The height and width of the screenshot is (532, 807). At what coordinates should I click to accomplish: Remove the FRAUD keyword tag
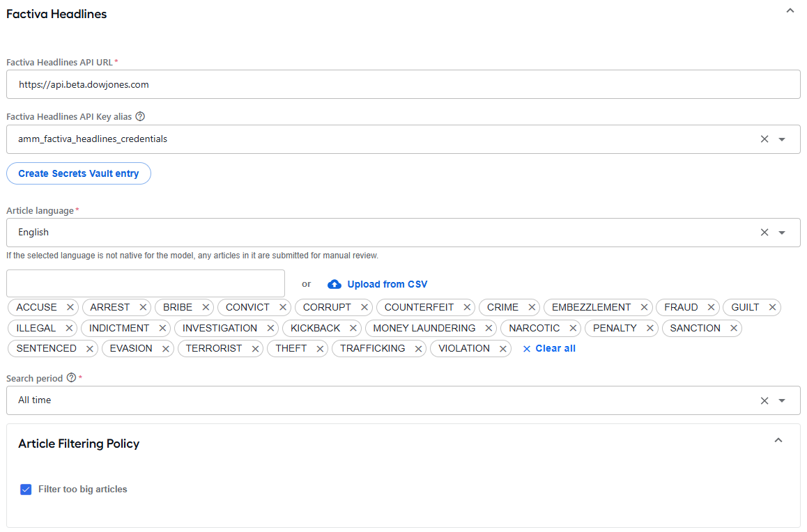(711, 307)
